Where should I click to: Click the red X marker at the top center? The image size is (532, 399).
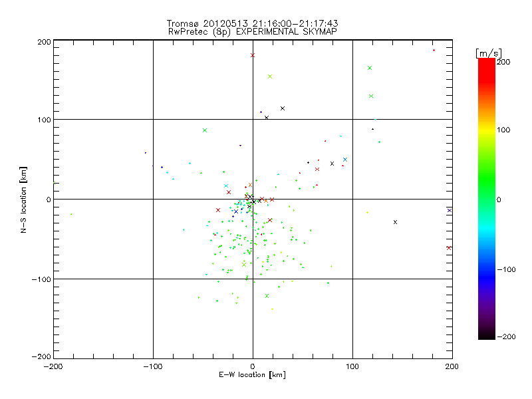tap(253, 55)
